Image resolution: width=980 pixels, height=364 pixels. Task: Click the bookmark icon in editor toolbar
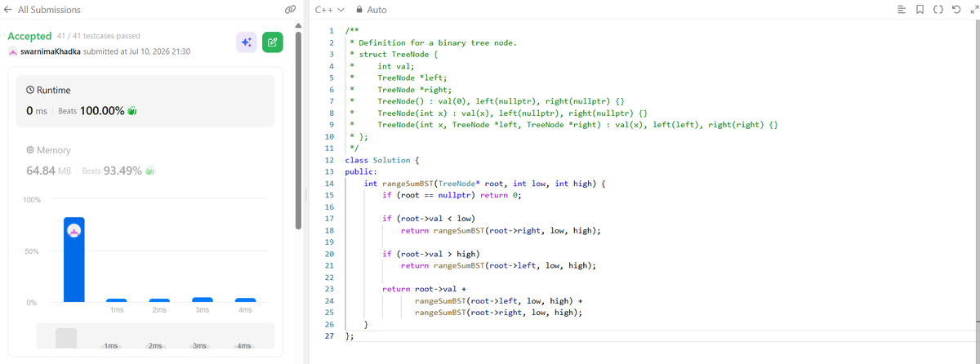(x=920, y=10)
